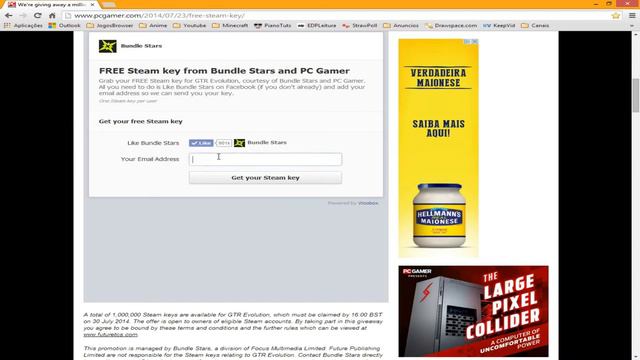Click the Bundle Stars icon beside the Like button
The image size is (640, 360).
pos(239,143)
